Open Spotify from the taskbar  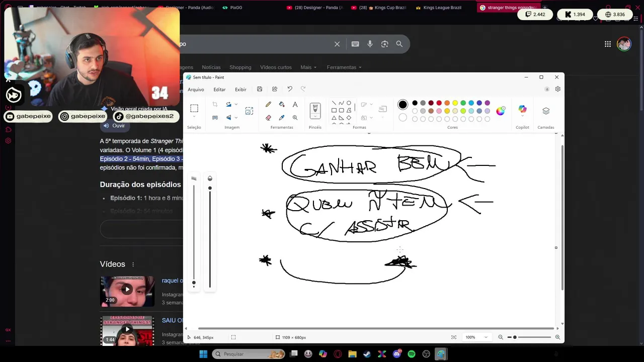tap(412, 354)
